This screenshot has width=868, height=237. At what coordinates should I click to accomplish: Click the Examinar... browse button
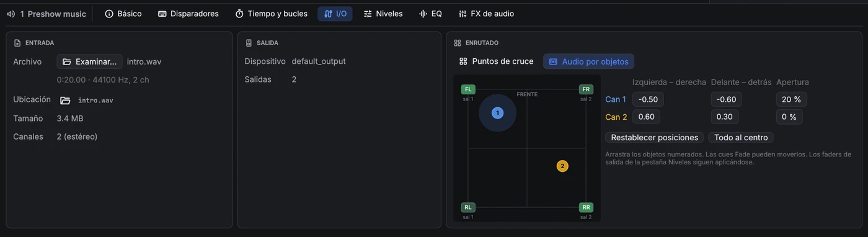[89, 61]
